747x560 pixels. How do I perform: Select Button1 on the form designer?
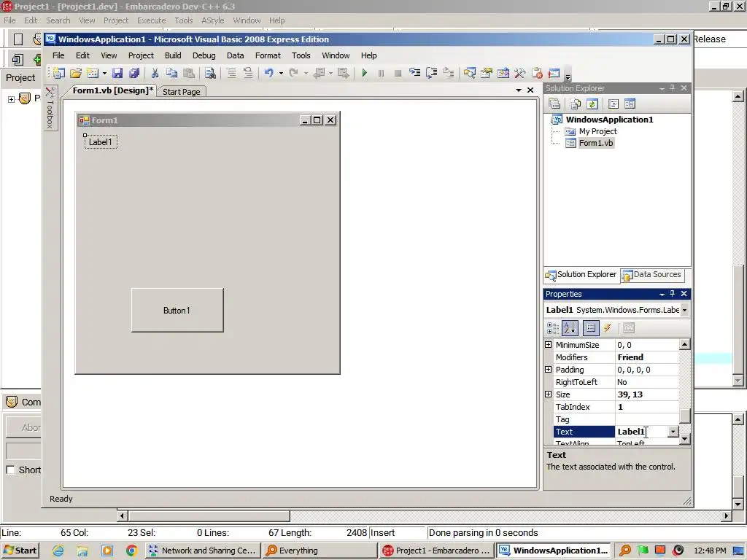click(177, 310)
